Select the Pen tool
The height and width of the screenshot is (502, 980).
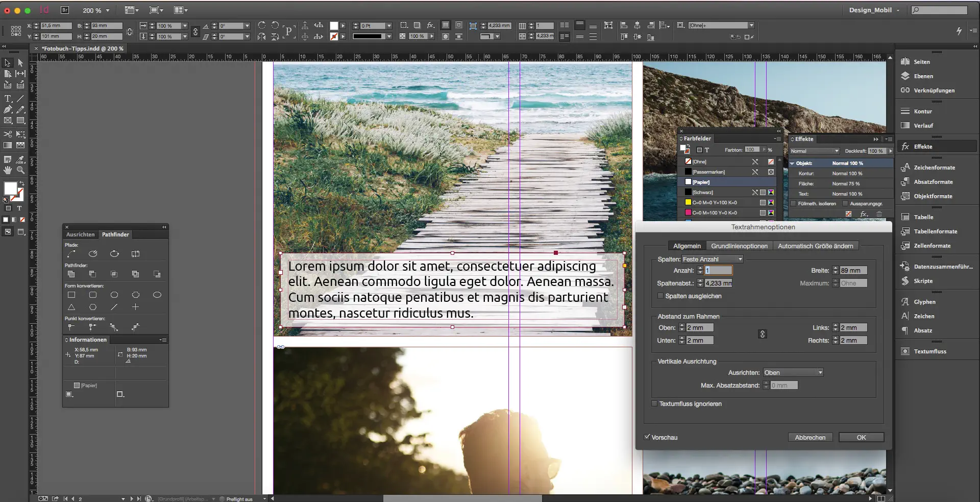click(7, 109)
